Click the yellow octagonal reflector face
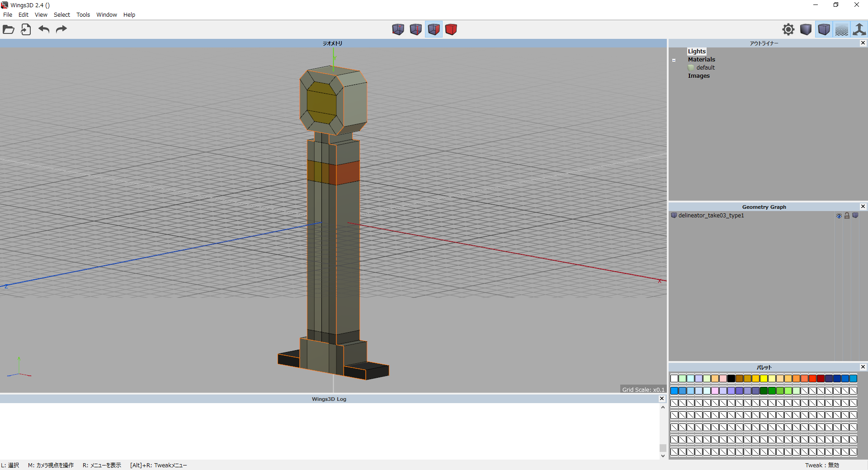Screen dimensions: 868x470 pyautogui.click(x=321, y=103)
